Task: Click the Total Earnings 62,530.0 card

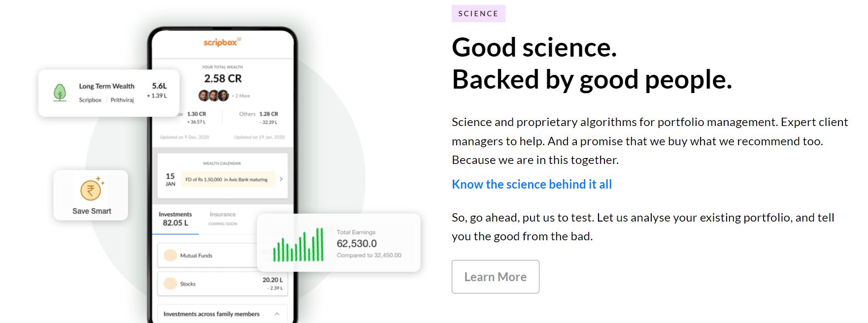Action: (x=338, y=243)
